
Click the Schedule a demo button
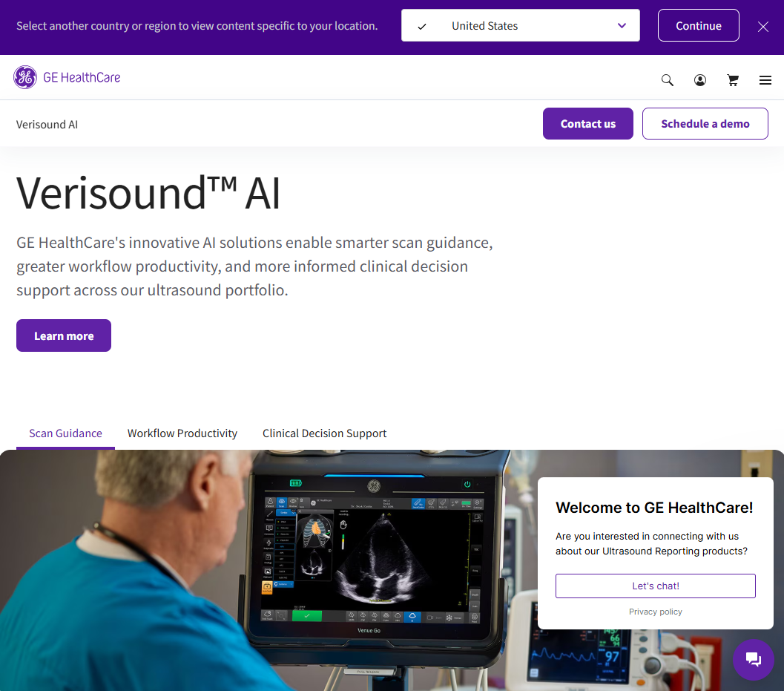705,124
